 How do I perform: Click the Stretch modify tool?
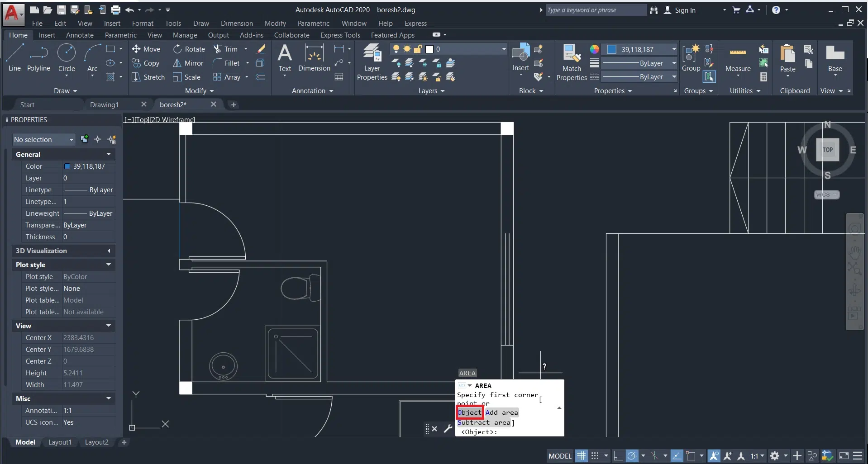(x=148, y=77)
